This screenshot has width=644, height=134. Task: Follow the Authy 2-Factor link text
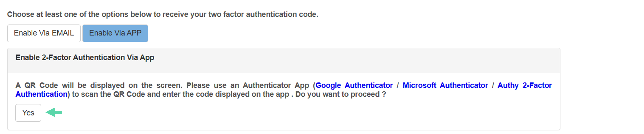tap(525, 85)
